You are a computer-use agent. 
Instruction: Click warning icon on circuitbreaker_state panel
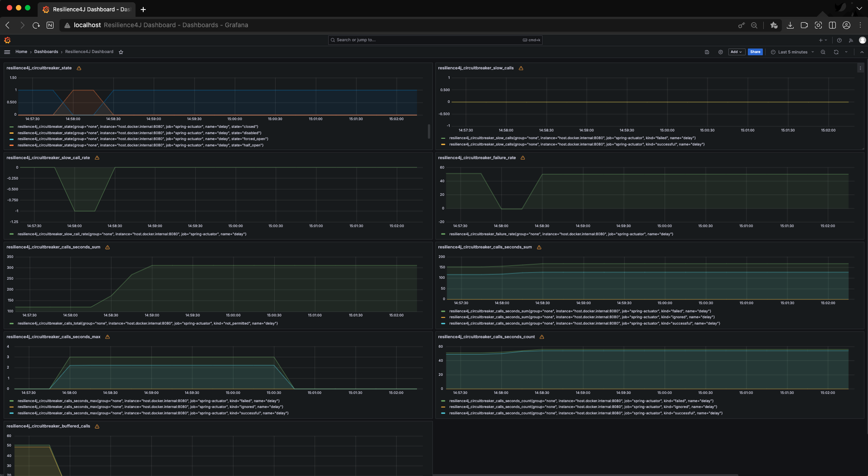pyautogui.click(x=79, y=68)
